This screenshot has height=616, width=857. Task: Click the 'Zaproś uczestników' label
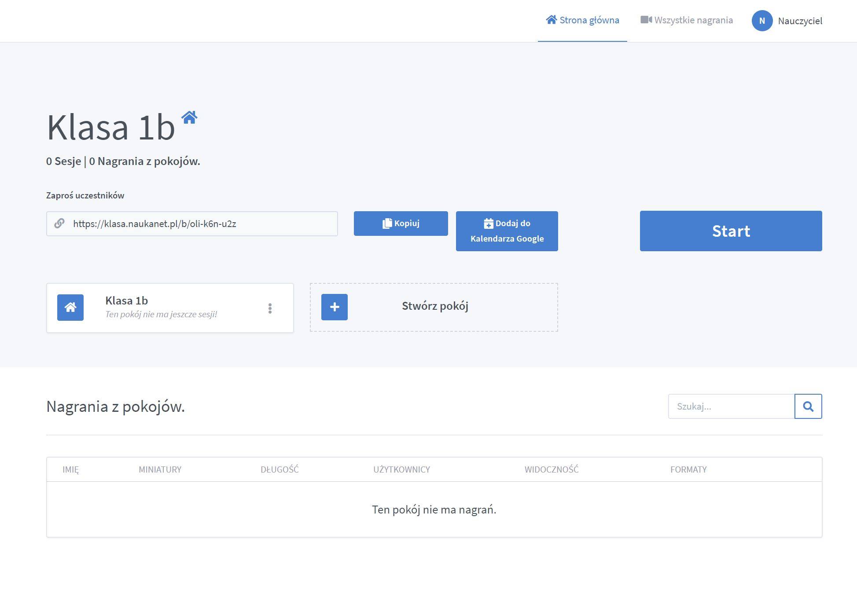point(85,195)
